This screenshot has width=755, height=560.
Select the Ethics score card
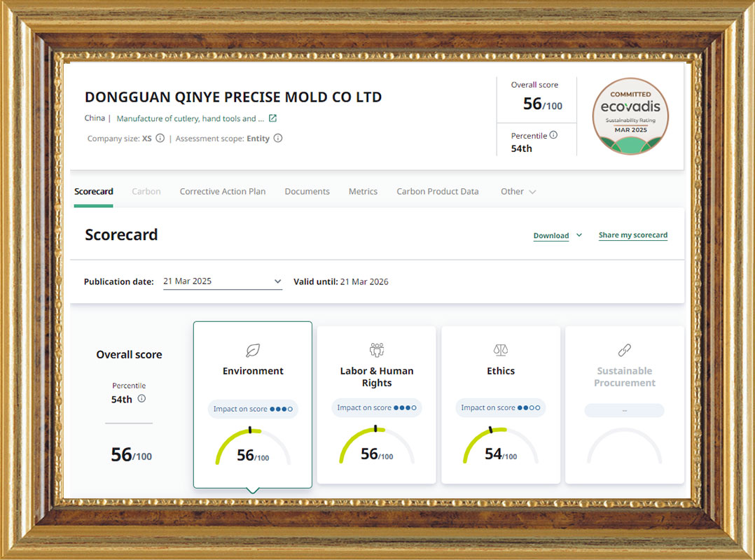point(501,405)
